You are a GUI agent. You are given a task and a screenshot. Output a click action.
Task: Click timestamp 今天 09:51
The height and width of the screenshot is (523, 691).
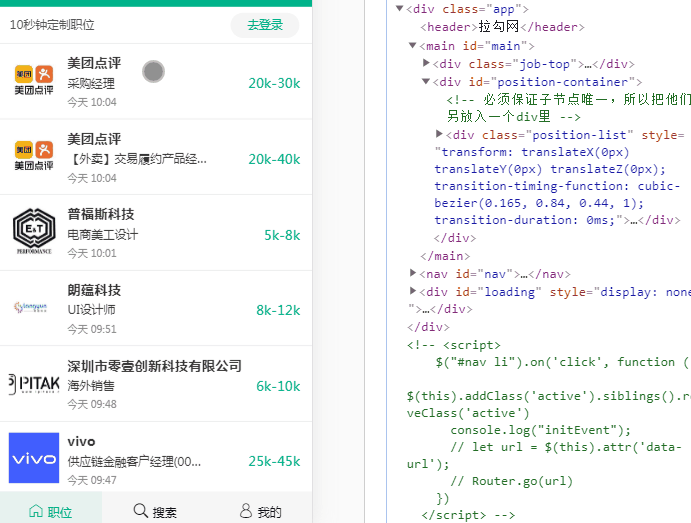click(92, 329)
